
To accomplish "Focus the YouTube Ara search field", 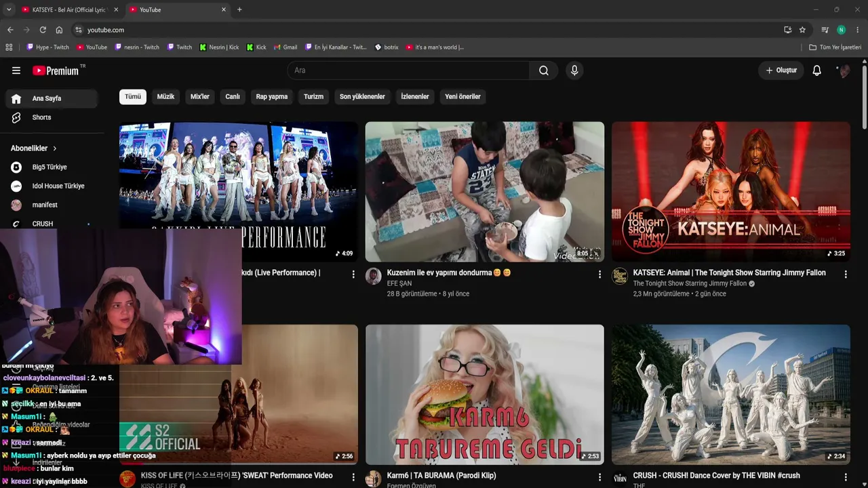I will point(408,70).
